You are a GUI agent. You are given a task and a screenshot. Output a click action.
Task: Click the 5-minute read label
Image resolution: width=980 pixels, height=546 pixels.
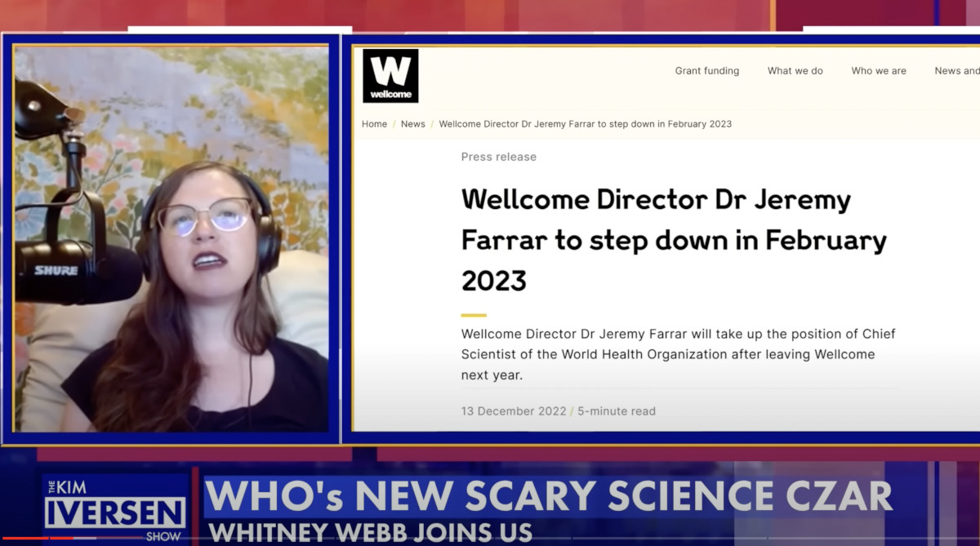[x=617, y=411]
